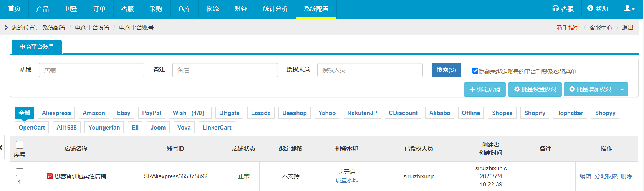Open the 采购 menu
Viewport: 644px width, 191px height.
tap(156, 9)
